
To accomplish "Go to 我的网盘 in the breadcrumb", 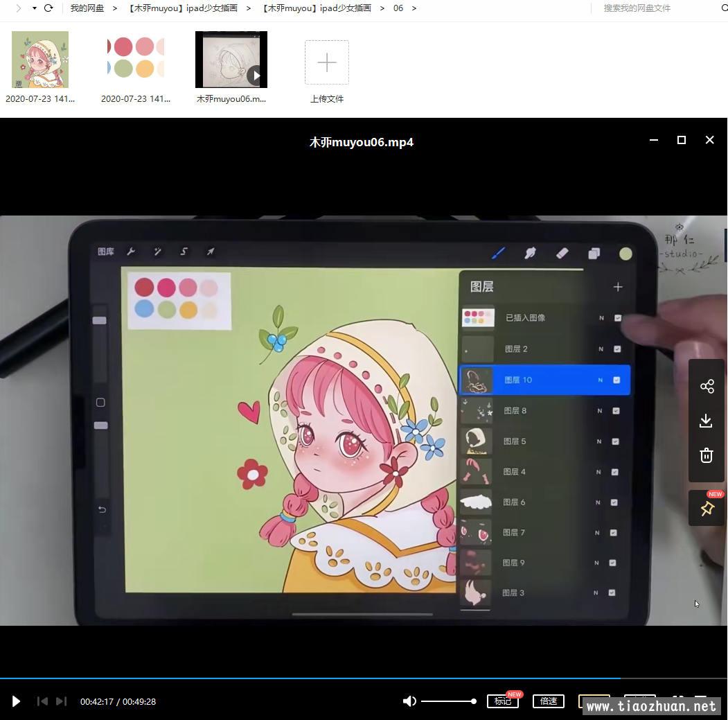I will pos(87,8).
